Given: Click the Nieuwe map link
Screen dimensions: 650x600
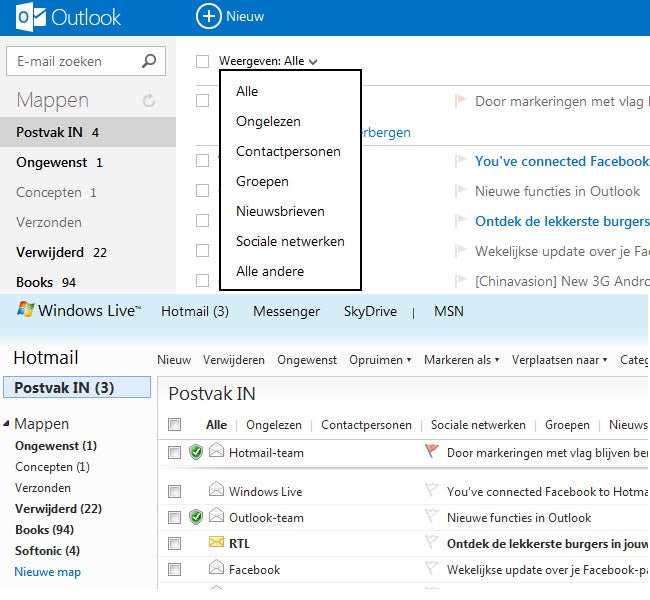Looking at the screenshot, I should tap(48, 572).
